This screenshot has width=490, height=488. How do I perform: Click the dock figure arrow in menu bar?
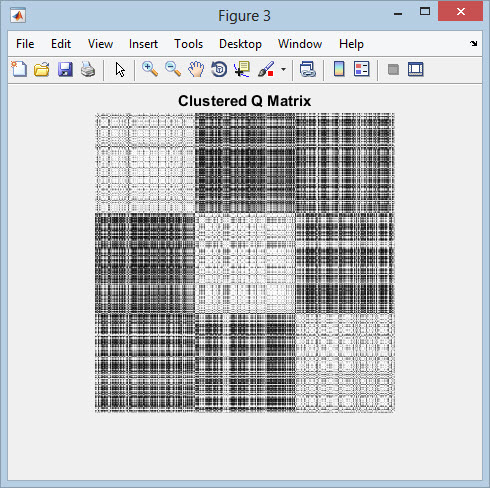(x=473, y=43)
